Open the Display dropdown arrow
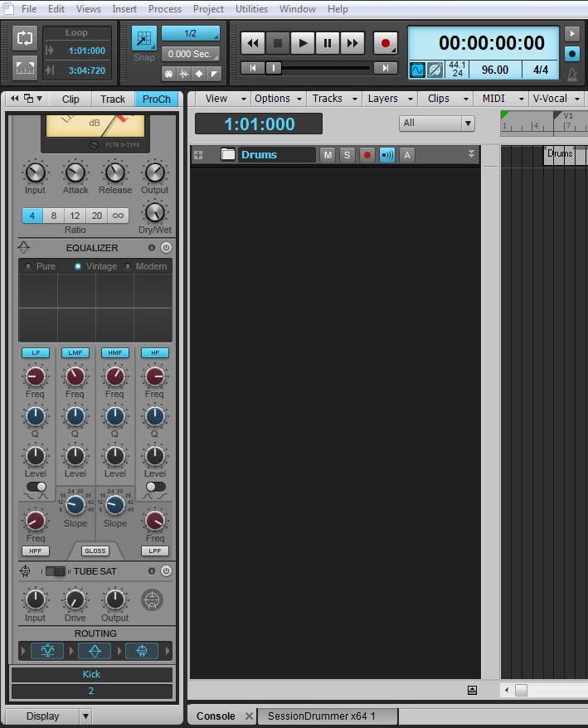This screenshot has width=588, height=728. point(85,716)
